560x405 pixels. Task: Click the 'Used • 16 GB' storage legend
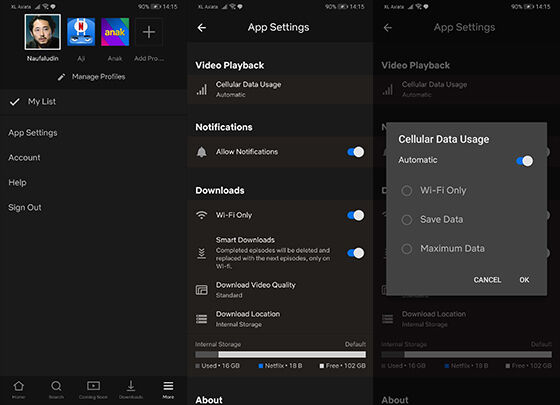pos(218,366)
